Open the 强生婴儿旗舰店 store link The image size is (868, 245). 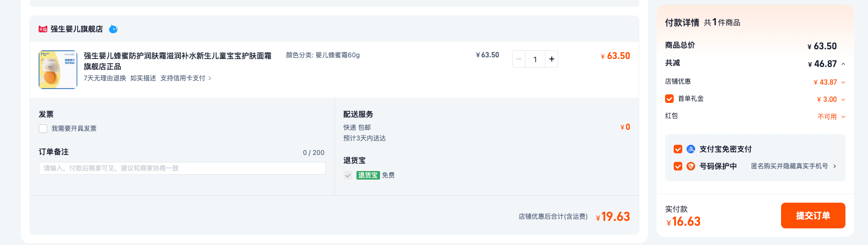[77, 29]
